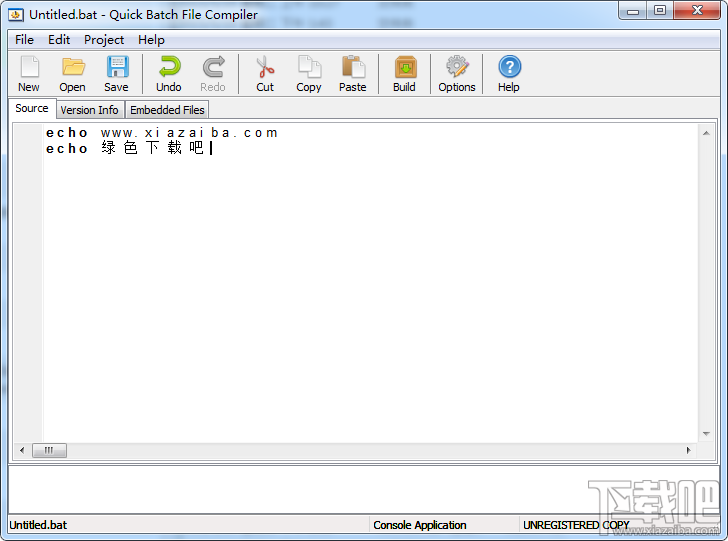Click the vertical scrollbar down arrow
This screenshot has width=728, height=541.
(706, 434)
